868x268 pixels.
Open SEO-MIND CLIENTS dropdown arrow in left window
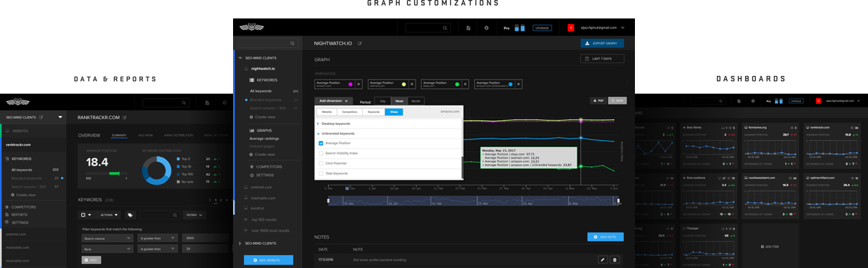point(60,118)
